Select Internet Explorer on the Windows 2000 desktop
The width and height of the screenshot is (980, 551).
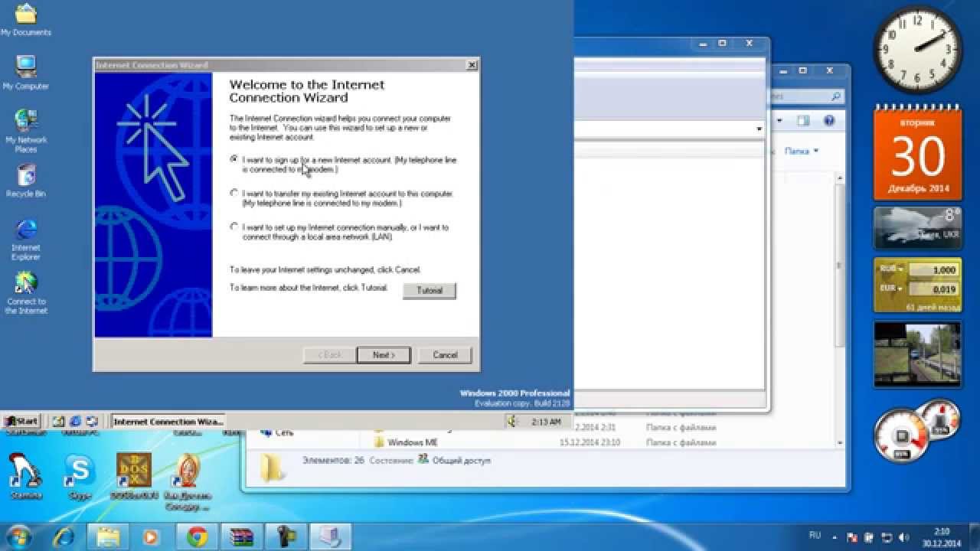click(25, 240)
